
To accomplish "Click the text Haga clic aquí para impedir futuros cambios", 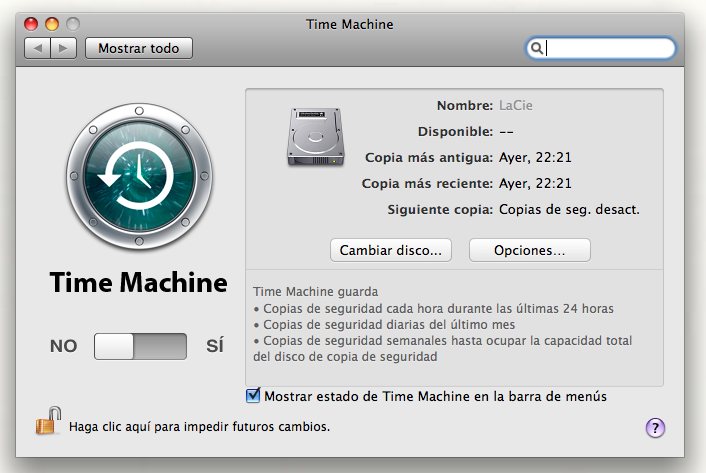I will [x=199, y=427].
